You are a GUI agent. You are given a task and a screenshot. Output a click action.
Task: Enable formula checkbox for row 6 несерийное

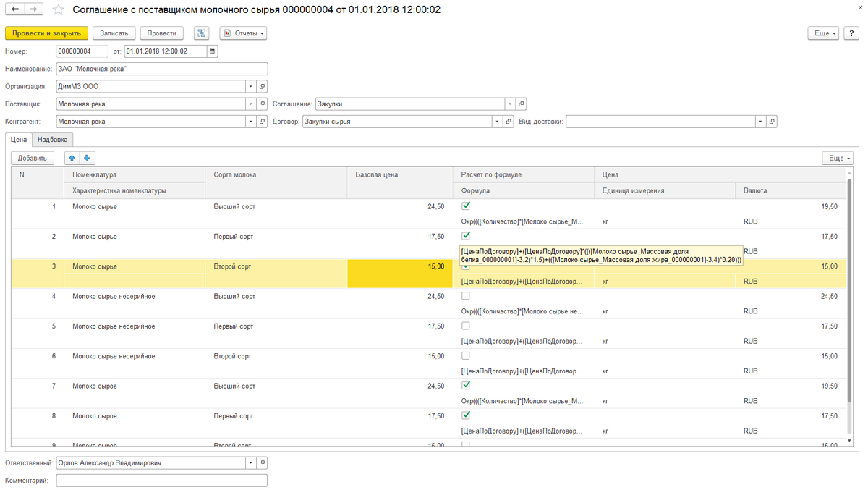[x=466, y=355]
